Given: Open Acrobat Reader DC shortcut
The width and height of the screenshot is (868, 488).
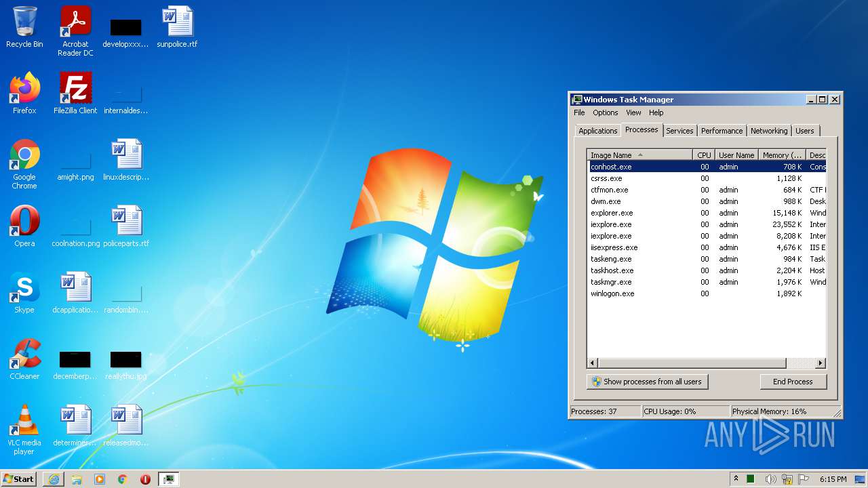Looking at the screenshot, I should pos(75,31).
